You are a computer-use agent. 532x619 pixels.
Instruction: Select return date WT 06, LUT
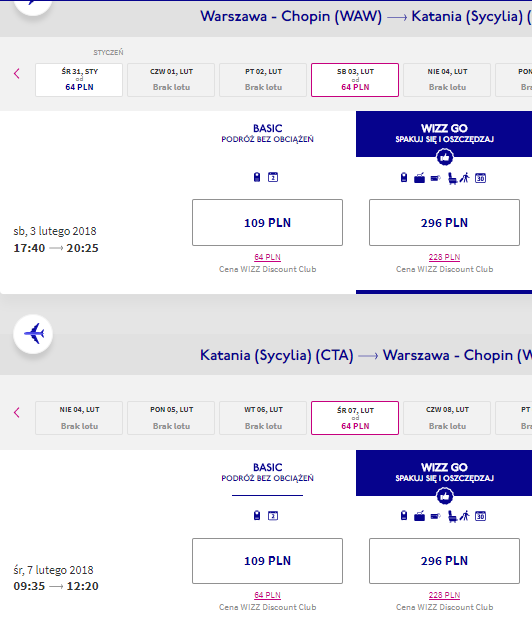263,418
